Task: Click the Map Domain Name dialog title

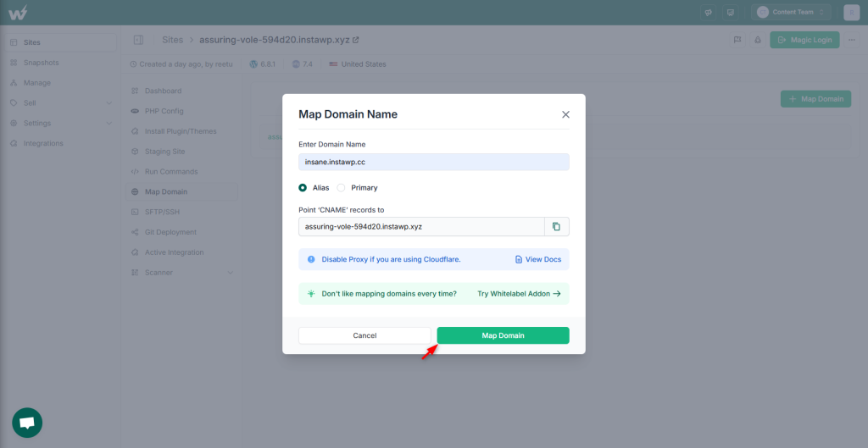Action: (348, 114)
